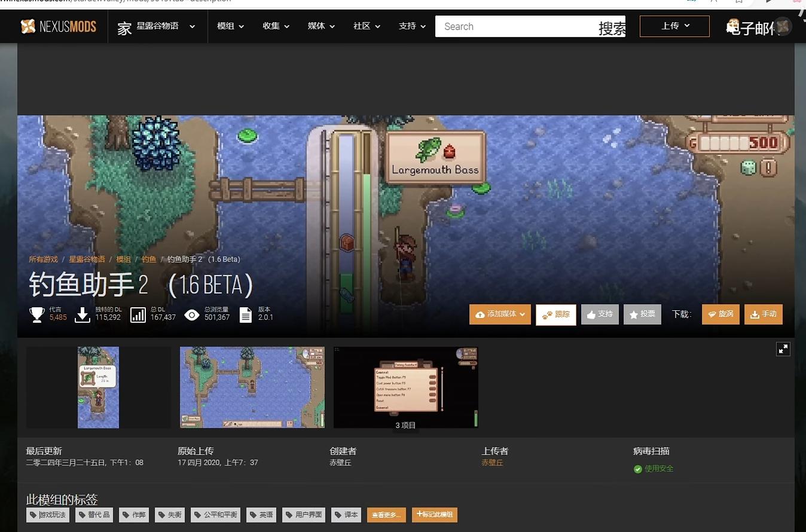Click the Nexus Mods logo
Screen dimensions: 806x532
click(58, 26)
